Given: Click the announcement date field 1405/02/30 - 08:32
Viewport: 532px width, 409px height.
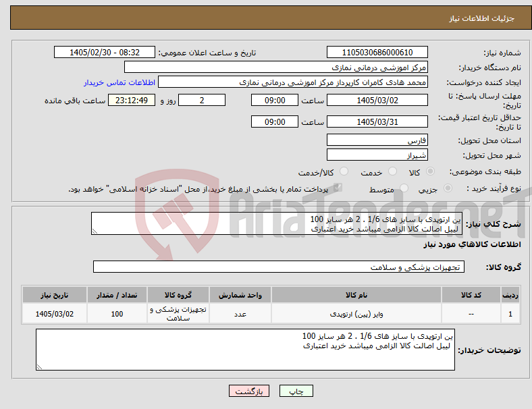Looking at the screenshot, I should pyautogui.click(x=105, y=52).
